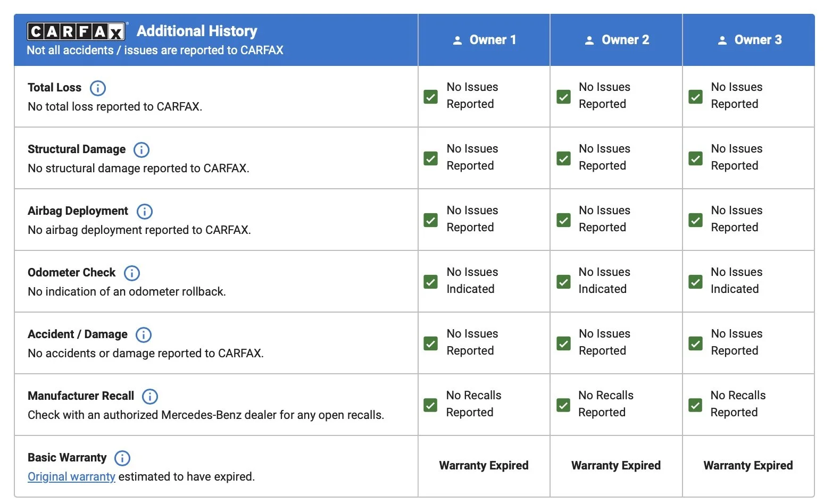
Task: Click Owner 2 'No Recalls Reported' text
Action: click(606, 404)
